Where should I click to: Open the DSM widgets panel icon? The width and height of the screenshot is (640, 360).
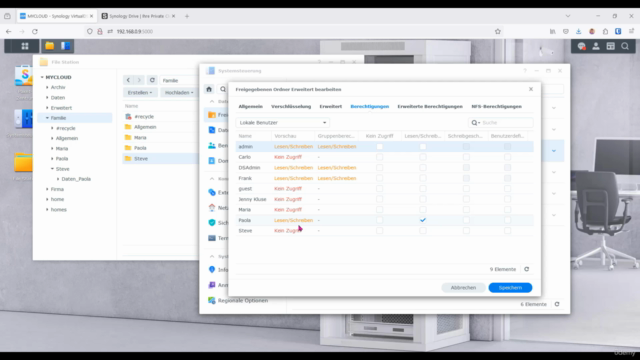click(x=611, y=46)
